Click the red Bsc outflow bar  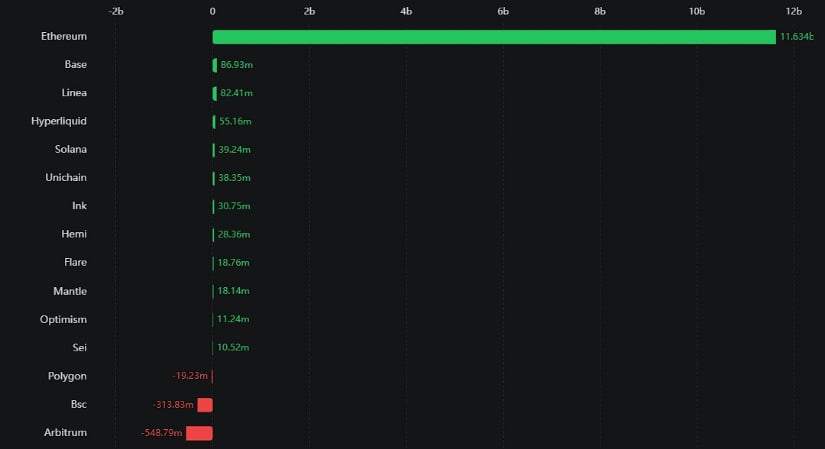tap(205, 405)
